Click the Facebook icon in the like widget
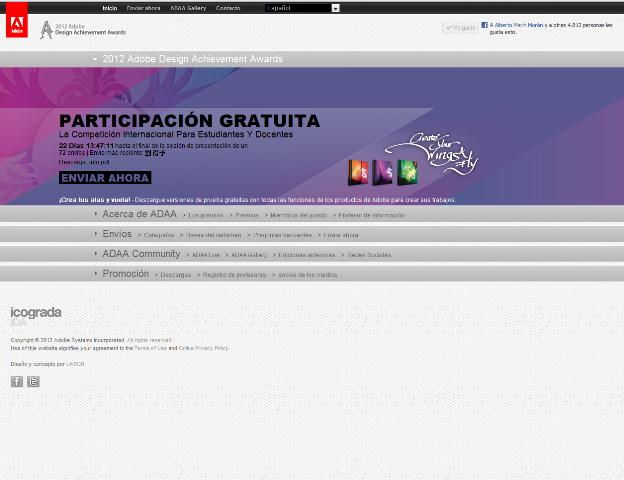The image size is (624, 480). pyautogui.click(x=484, y=25)
